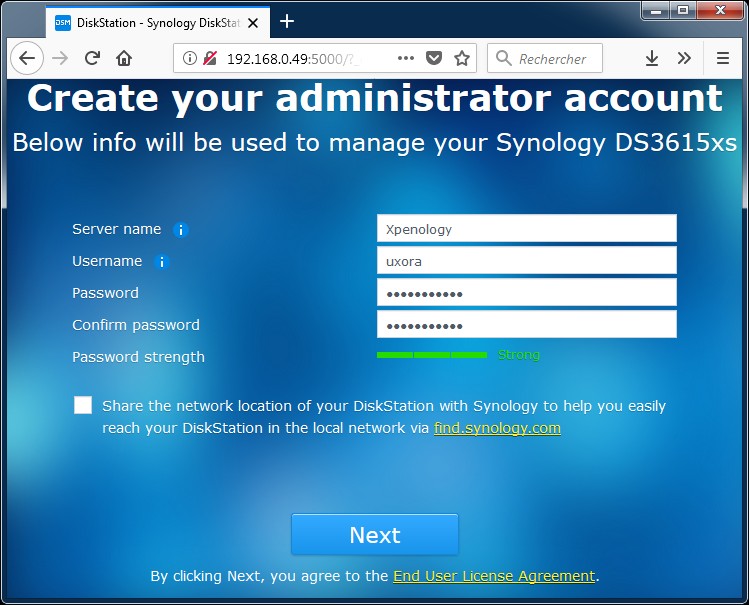Open the End User License Agreement link
The image size is (749, 605).
(494, 576)
